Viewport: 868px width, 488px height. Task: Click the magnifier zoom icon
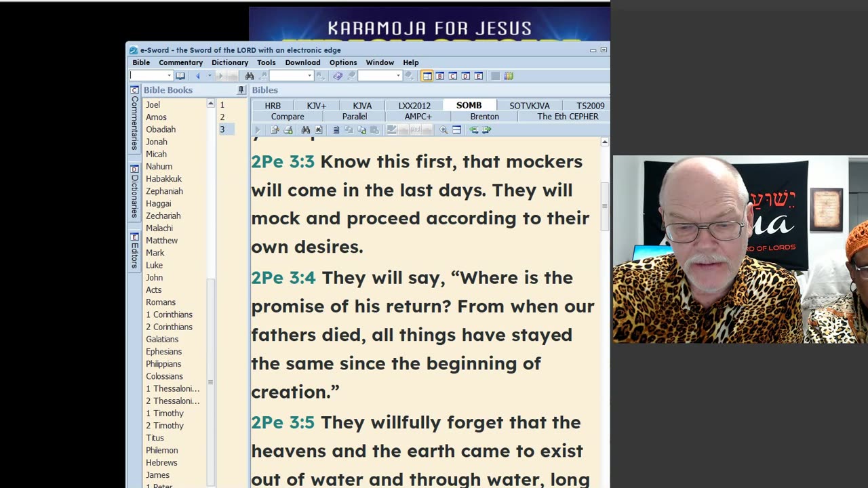coord(443,129)
